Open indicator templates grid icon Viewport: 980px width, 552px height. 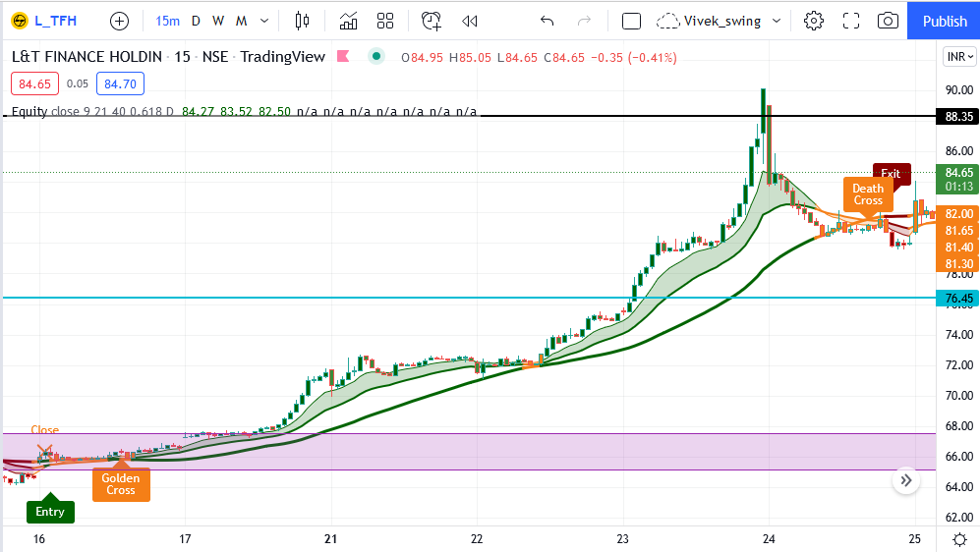[x=385, y=22]
